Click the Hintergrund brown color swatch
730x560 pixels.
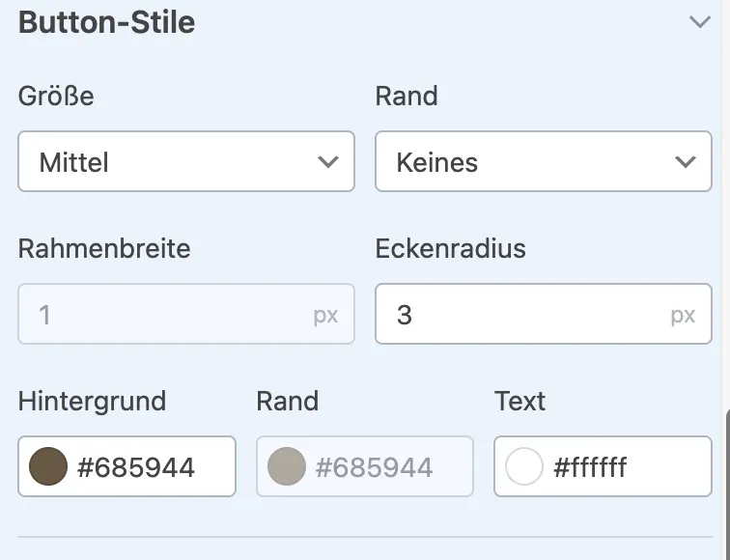tap(48, 466)
